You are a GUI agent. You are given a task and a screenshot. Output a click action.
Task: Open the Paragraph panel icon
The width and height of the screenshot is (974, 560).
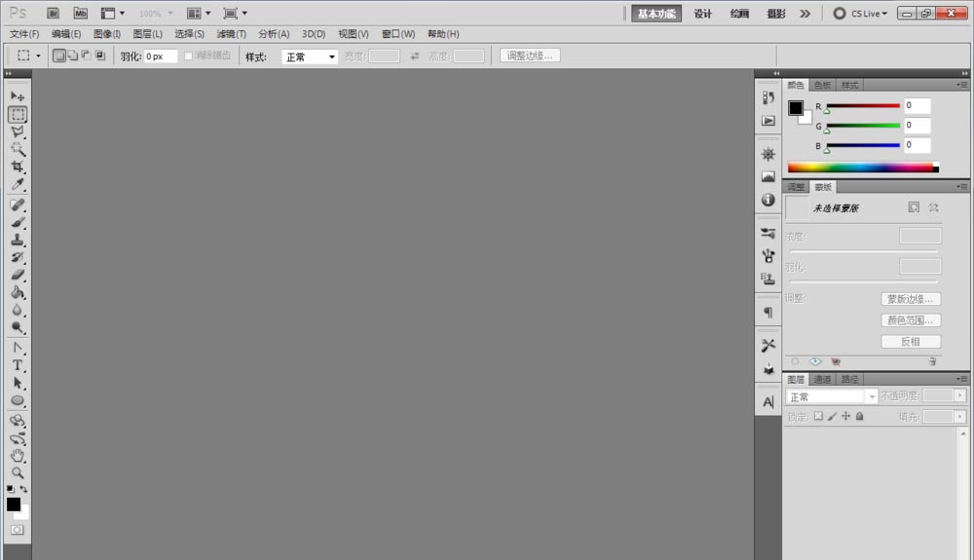(768, 313)
